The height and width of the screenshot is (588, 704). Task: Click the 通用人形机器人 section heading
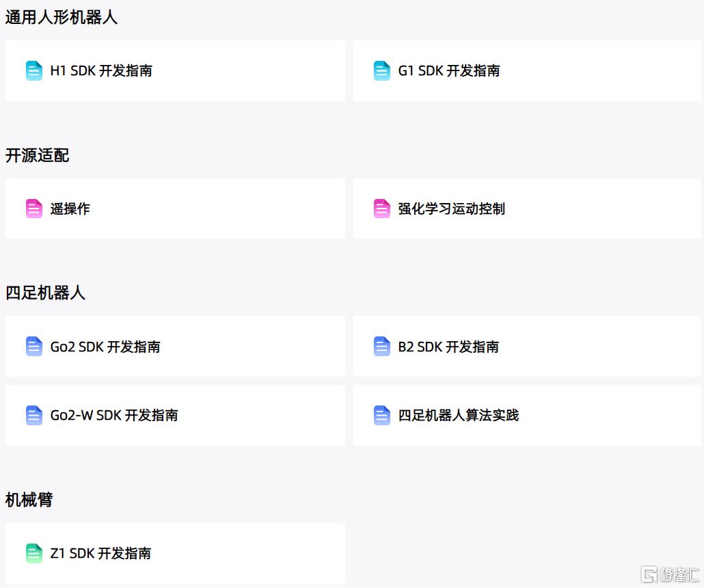click(x=62, y=18)
